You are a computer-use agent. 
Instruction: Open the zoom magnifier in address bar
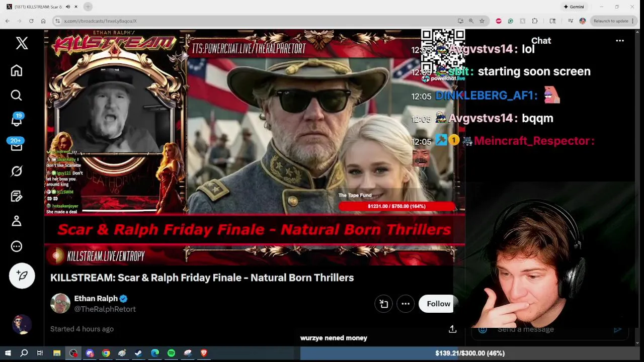click(471, 21)
